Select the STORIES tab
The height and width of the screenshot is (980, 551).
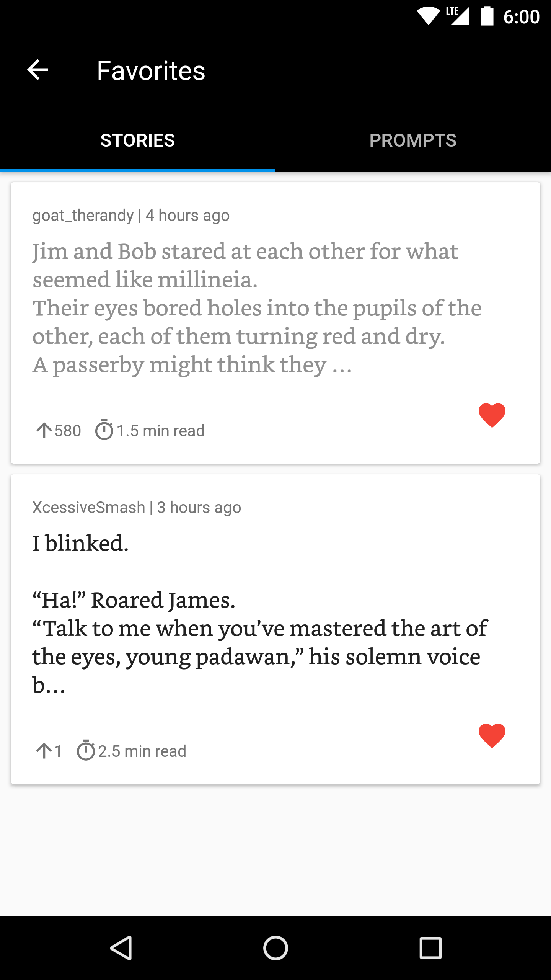(x=137, y=140)
